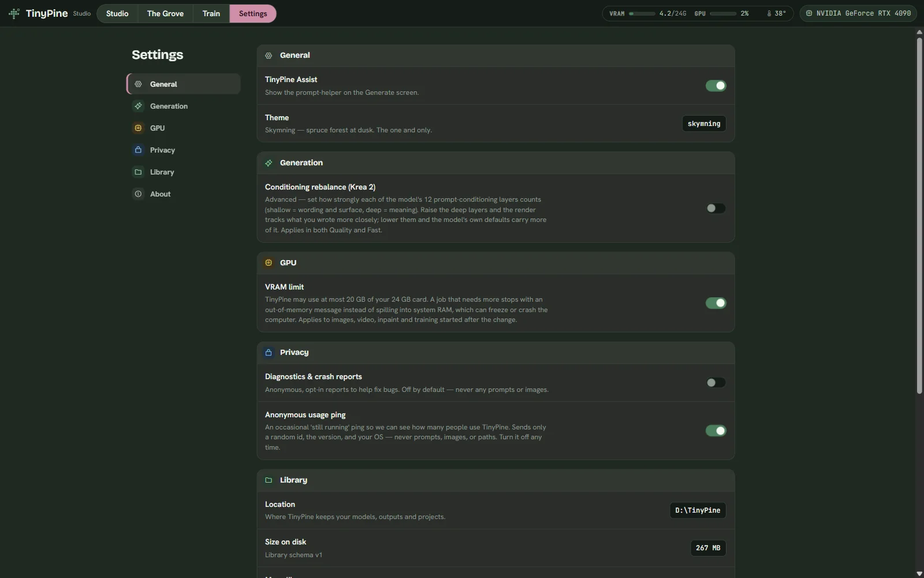The width and height of the screenshot is (924, 578).
Task: Click the chip icon beside NVIDIA GeForce RTX 4090
Action: 809,13
